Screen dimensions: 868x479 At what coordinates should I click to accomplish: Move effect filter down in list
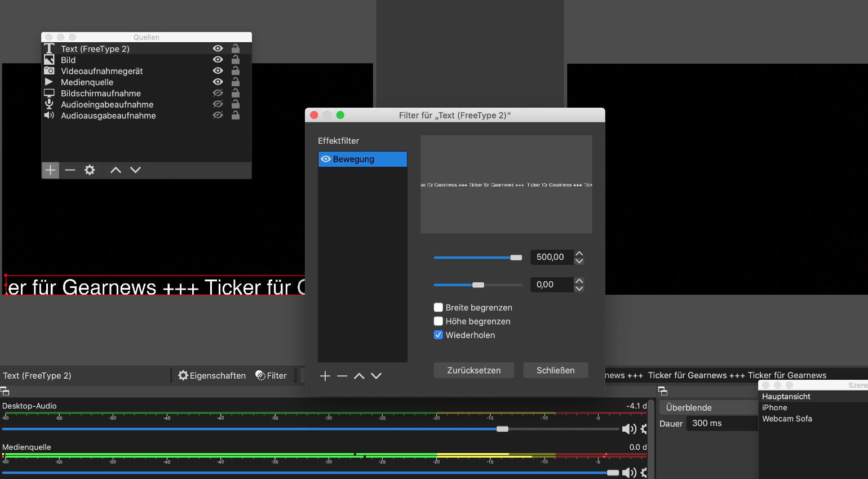(x=376, y=376)
